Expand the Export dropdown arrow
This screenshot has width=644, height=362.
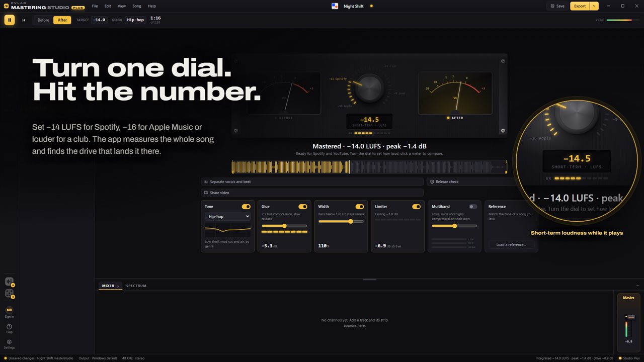tap(594, 6)
